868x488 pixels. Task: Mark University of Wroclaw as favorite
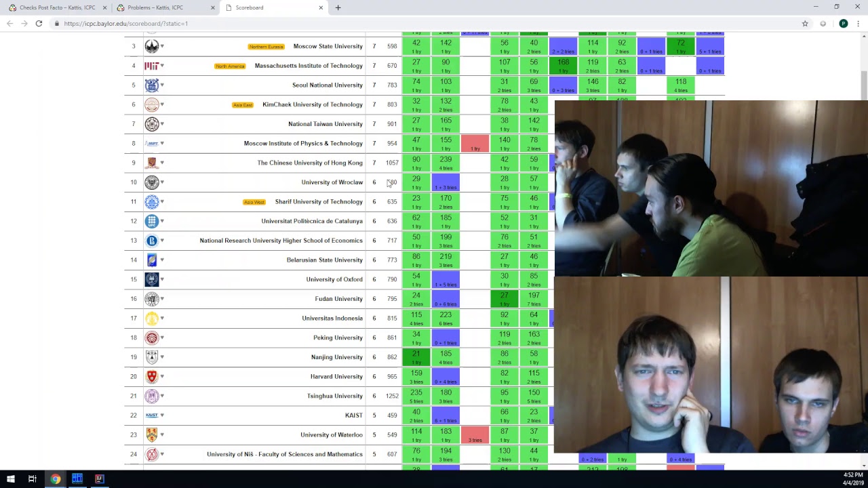pos(162,182)
